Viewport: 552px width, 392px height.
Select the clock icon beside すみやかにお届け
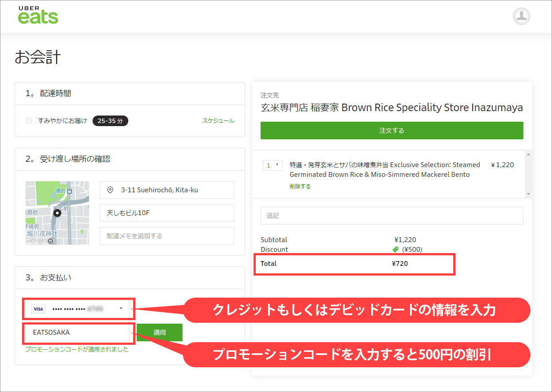29,121
